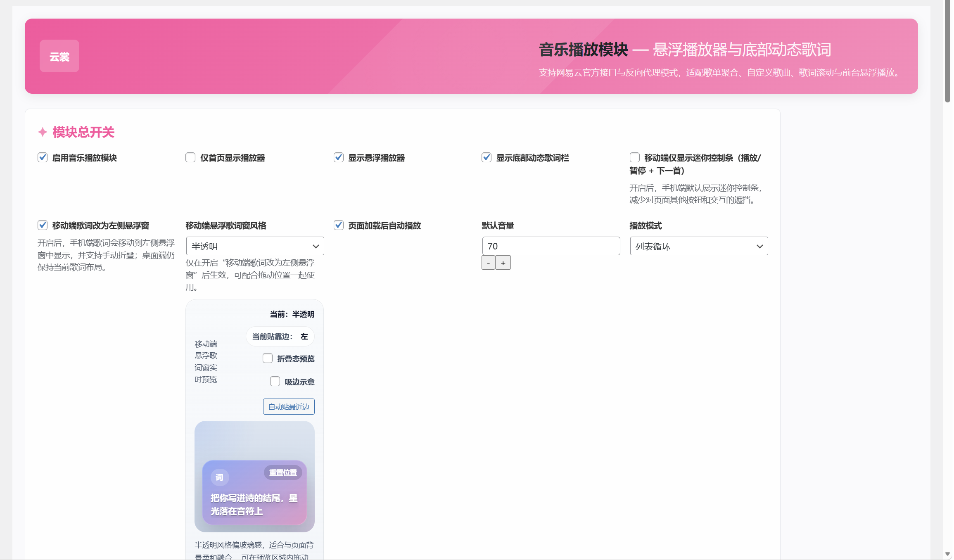Enable 移动端仅显示迷你控制条 checkbox
954x560 pixels.
635,157
